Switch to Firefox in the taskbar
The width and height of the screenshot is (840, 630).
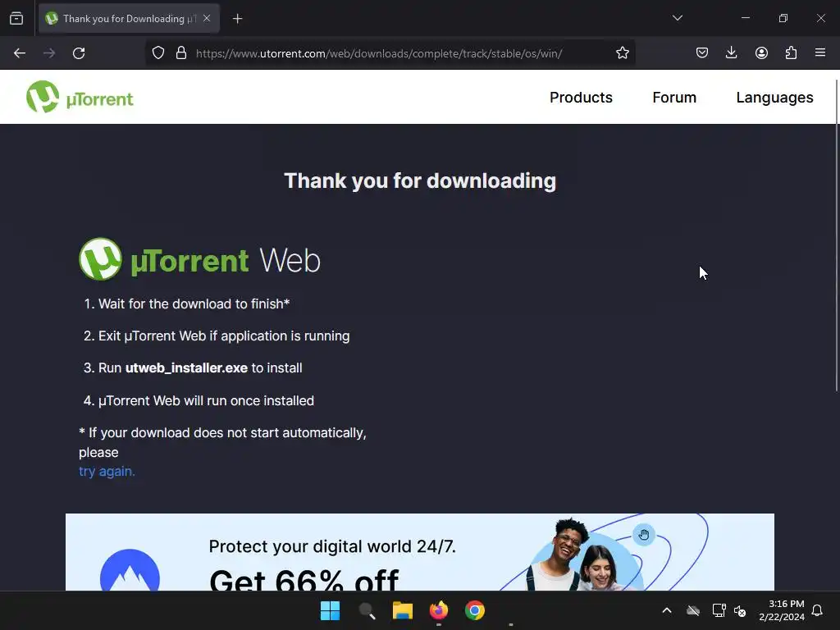tap(439, 610)
